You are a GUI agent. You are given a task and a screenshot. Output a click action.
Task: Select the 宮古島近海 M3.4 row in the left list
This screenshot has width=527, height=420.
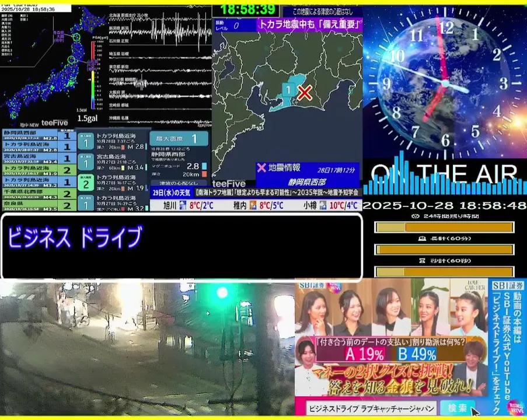pos(39,158)
